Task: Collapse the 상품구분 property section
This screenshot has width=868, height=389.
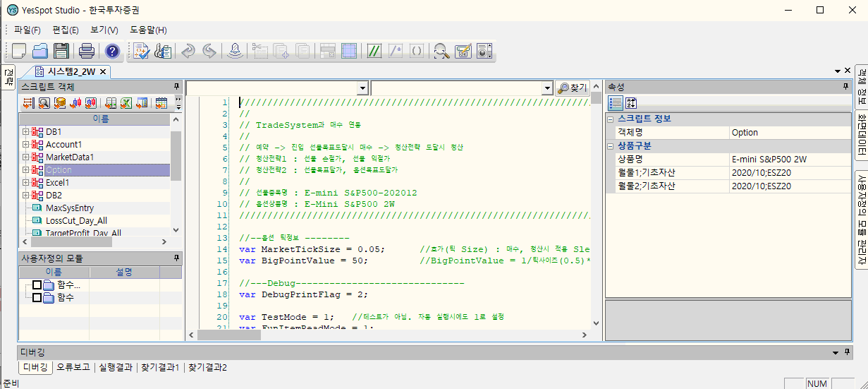Action: click(611, 146)
